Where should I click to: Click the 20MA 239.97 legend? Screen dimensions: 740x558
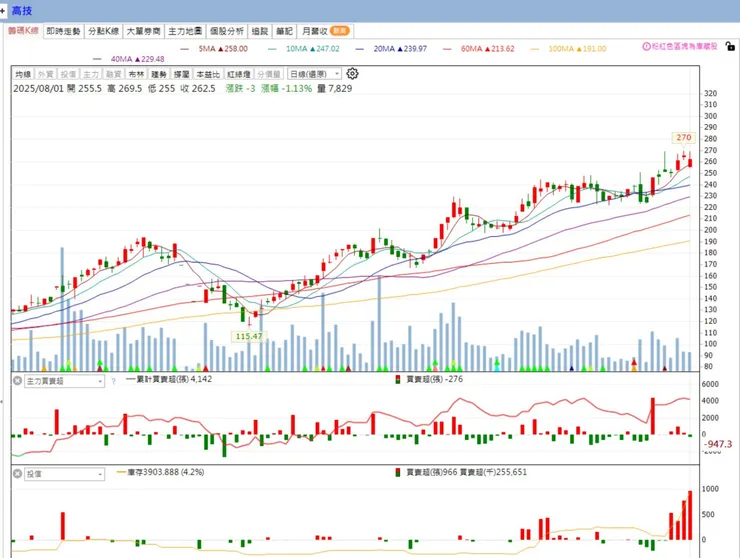tap(391, 49)
